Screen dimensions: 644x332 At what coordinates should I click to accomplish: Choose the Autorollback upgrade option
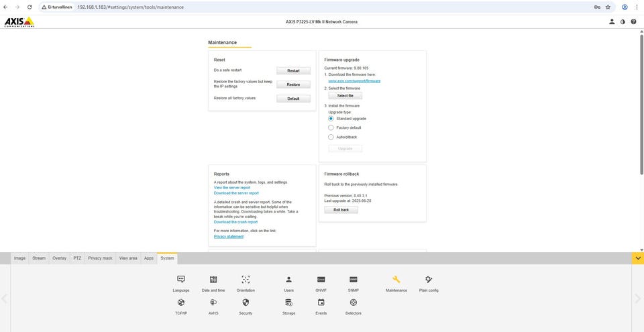331,137
